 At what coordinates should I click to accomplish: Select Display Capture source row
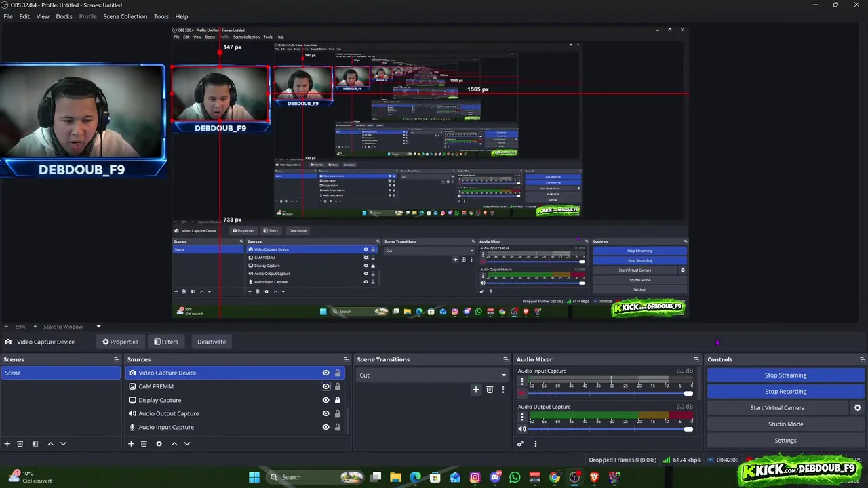[235, 400]
